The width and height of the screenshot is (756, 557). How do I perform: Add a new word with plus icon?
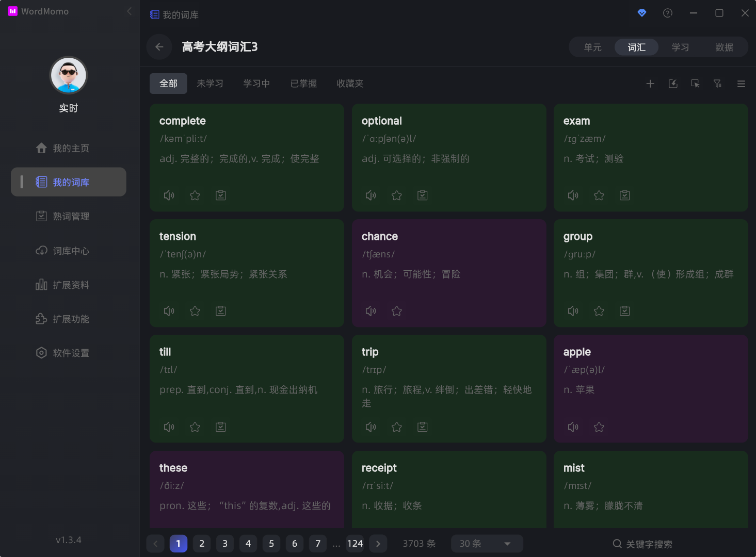[650, 84]
